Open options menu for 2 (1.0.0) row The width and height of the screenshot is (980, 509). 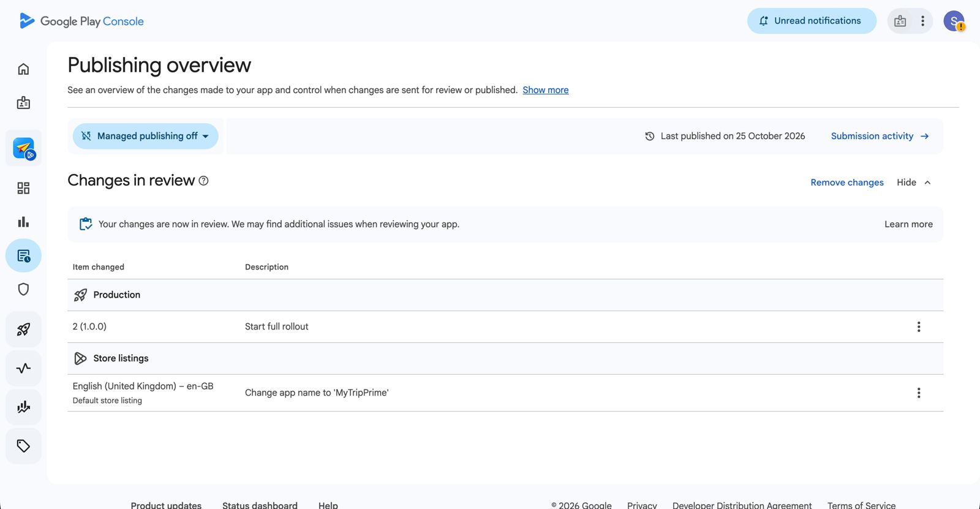coord(919,326)
